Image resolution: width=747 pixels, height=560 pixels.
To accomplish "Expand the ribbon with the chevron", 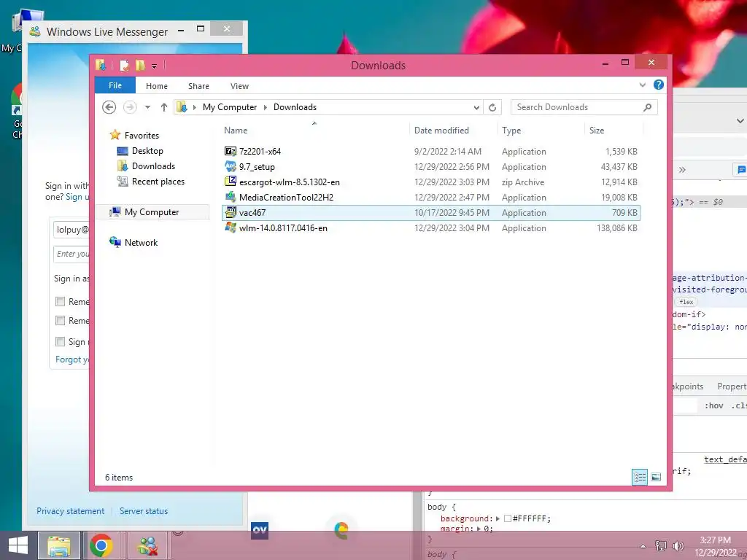I will [x=642, y=85].
